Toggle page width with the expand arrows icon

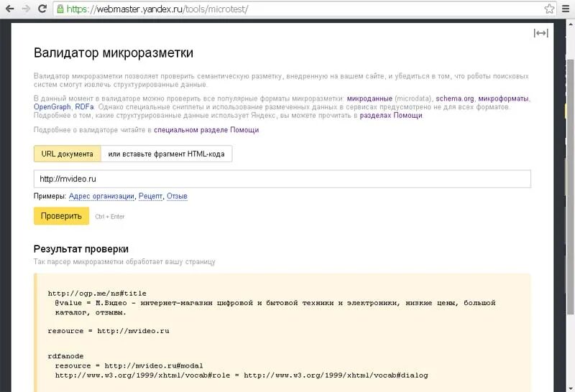(541, 33)
